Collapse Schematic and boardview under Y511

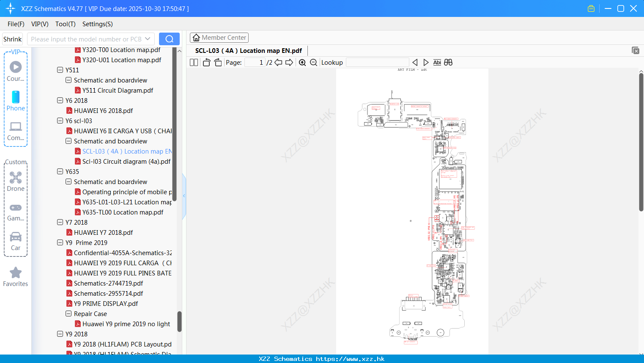(x=69, y=80)
